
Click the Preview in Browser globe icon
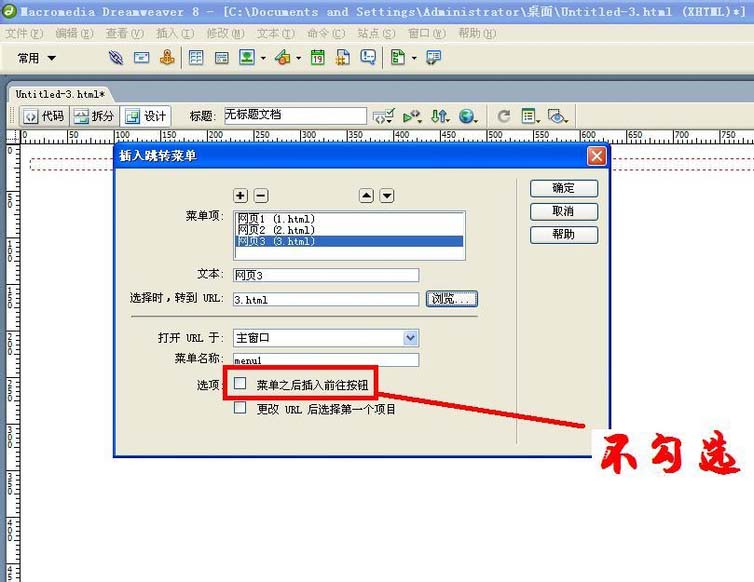pos(467,116)
